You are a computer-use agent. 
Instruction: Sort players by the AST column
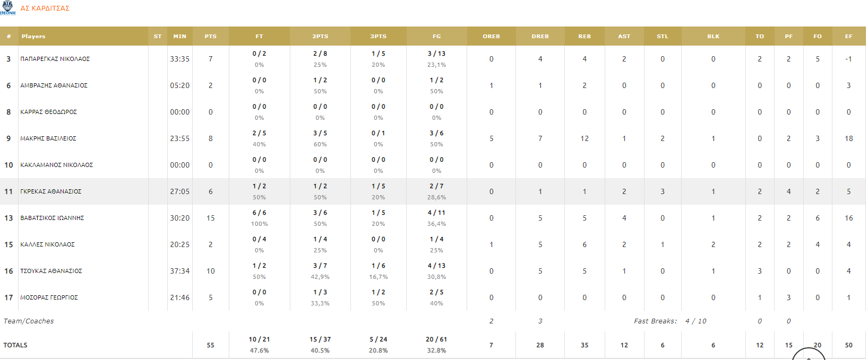point(624,37)
